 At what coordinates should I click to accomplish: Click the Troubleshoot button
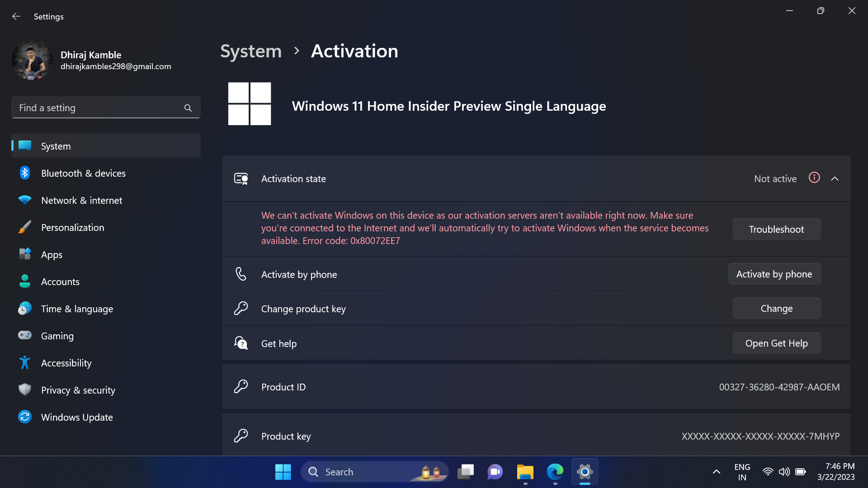776,229
